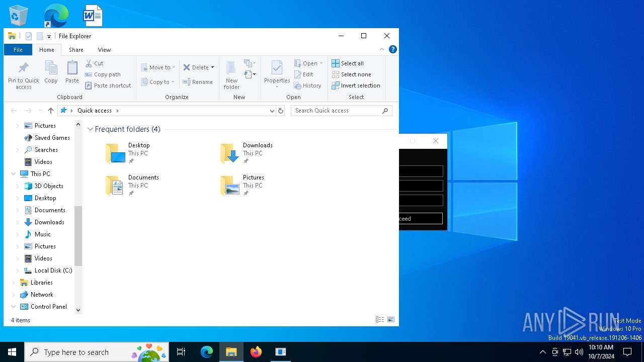
Task: Open the Downloads frequent folder
Action: 247,153
